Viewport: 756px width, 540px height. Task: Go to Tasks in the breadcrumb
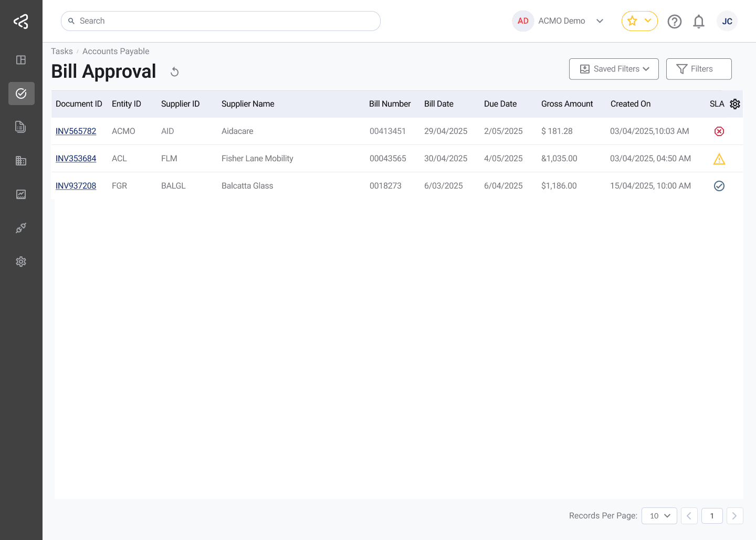[61, 51]
